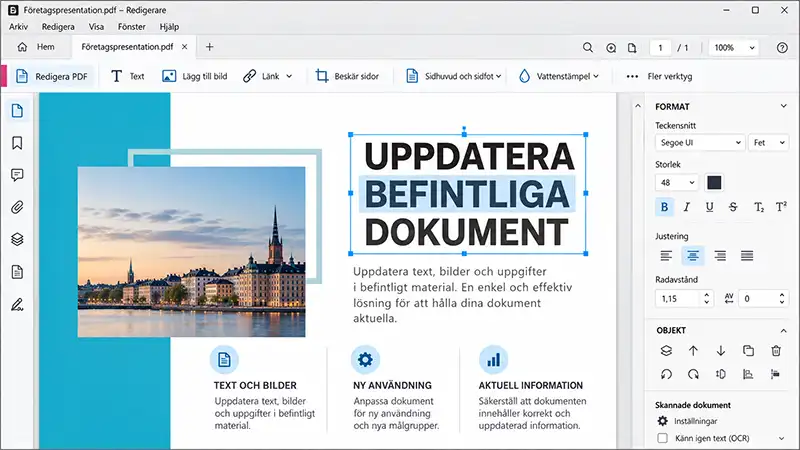Image resolution: width=800 pixels, height=450 pixels.
Task: Open Inställningar for scanned documents
Action: (687, 421)
